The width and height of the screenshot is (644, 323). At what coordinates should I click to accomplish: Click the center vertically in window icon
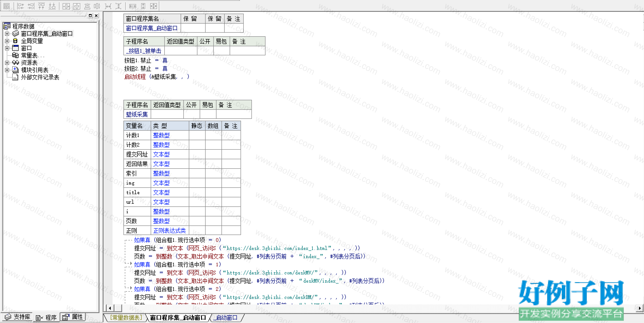pyautogui.click(x=76, y=6)
